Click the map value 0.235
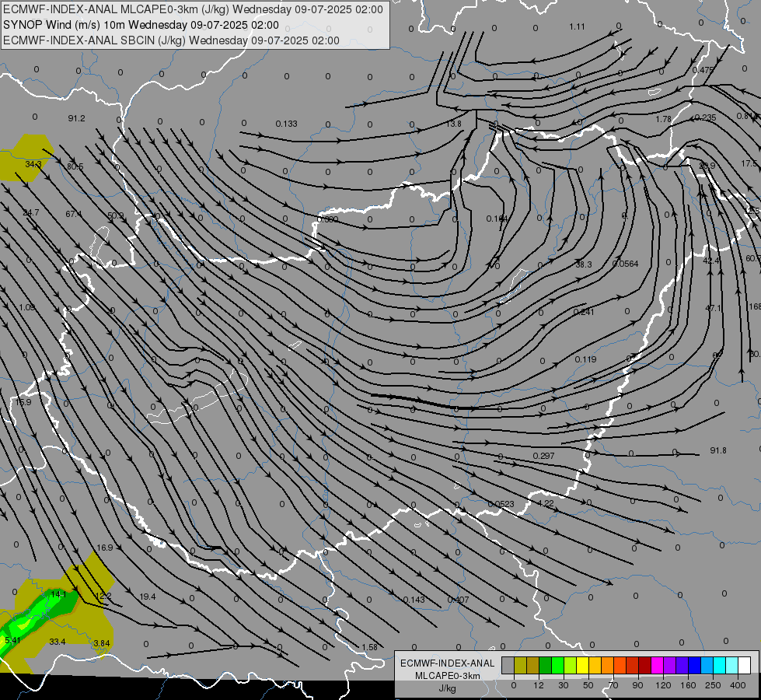 click(x=706, y=117)
